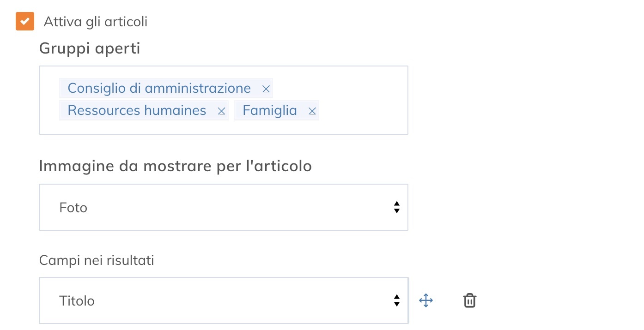This screenshot has width=644, height=330.
Task: Expand the image display options selector
Action: [224, 207]
